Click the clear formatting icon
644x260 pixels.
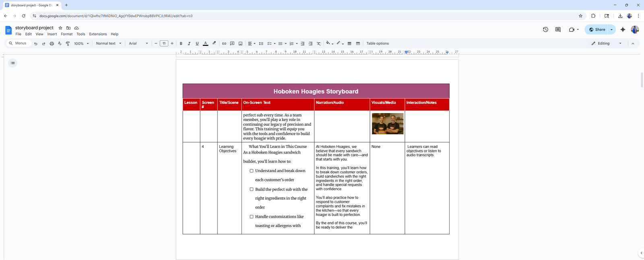318,44
